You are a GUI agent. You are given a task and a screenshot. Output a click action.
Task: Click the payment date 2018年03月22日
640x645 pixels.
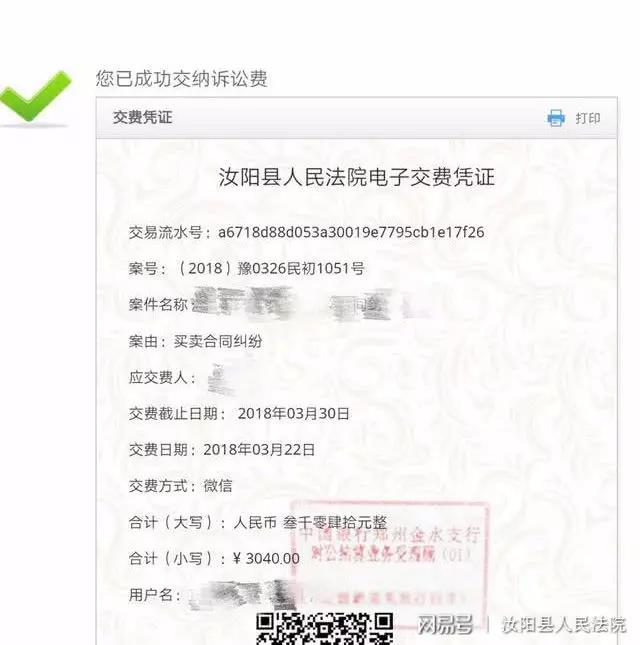point(259,450)
